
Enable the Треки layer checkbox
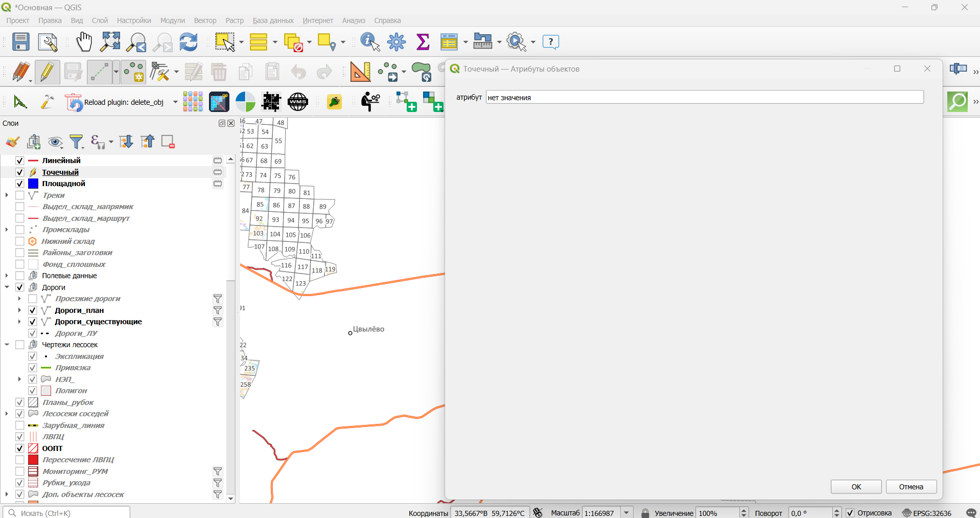point(20,195)
